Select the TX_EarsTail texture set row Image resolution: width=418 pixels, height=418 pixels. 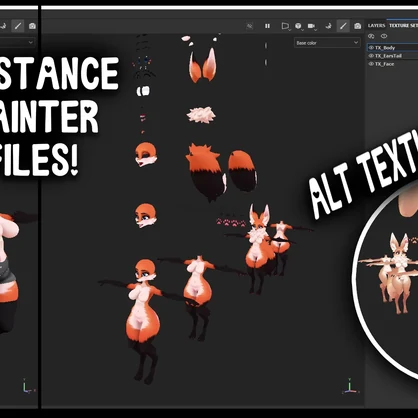coord(392,56)
